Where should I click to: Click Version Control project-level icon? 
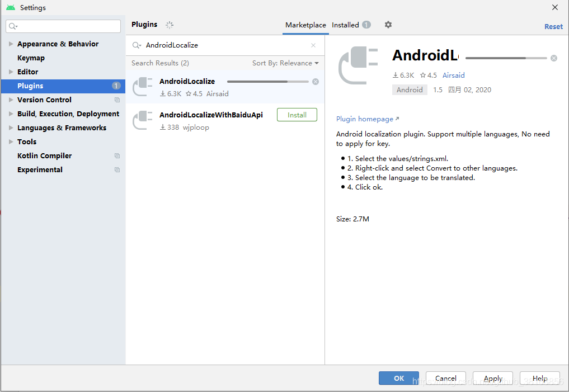[117, 100]
